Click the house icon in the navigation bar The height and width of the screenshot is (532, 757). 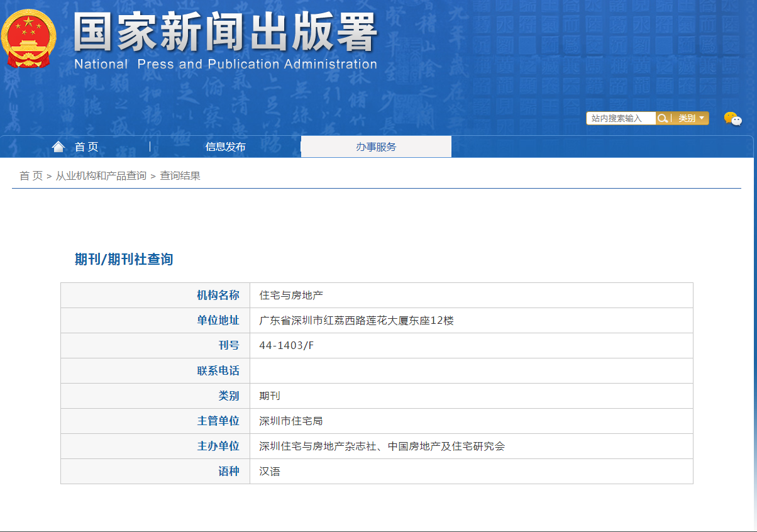tap(58, 147)
